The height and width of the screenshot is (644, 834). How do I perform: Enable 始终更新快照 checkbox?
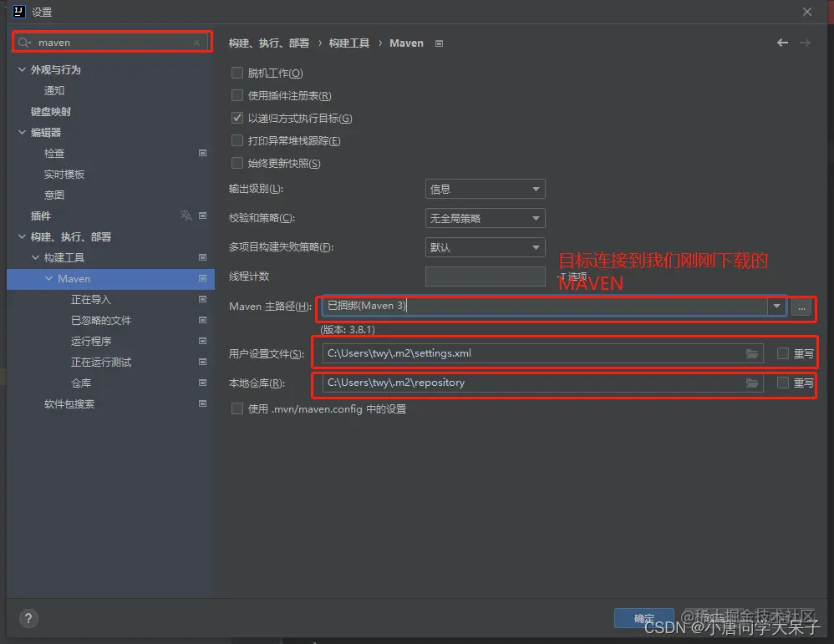point(237,163)
